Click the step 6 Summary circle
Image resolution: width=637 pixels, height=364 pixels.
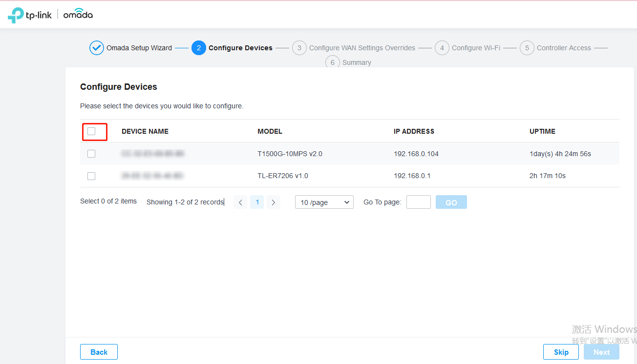tap(333, 62)
